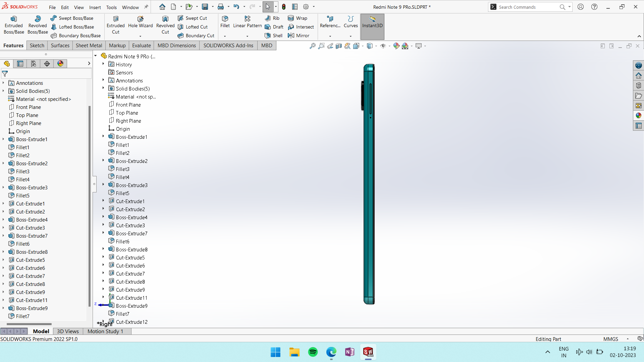The width and height of the screenshot is (644, 362).
Task: Click the Boundary Cut command
Action: click(x=196, y=36)
